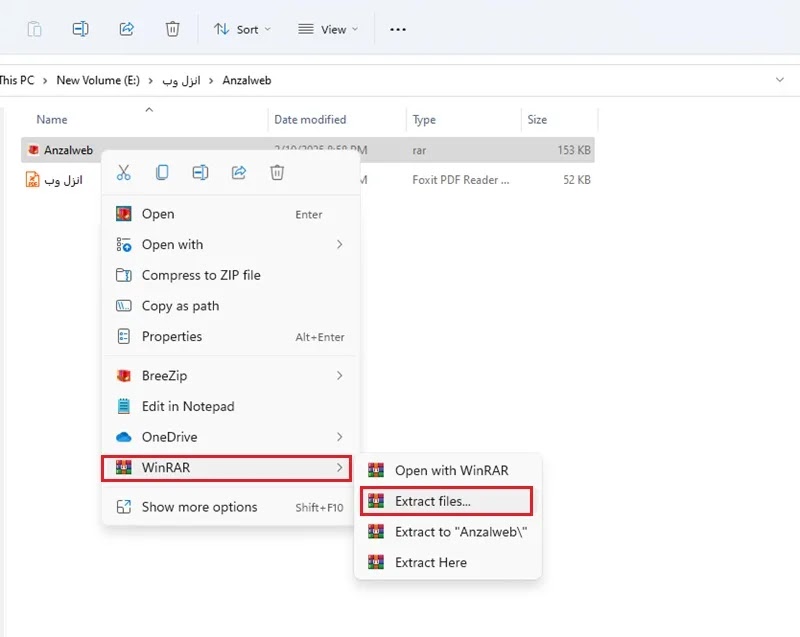The image size is (800, 637).
Task: Click the Rename icon in the context menu
Action: (x=200, y=172)
